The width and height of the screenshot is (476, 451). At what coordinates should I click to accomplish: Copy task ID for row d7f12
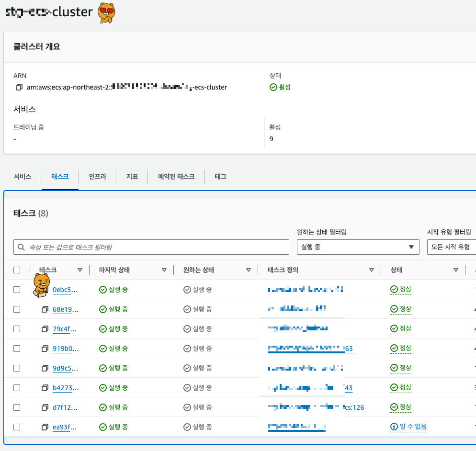point(45,407)
